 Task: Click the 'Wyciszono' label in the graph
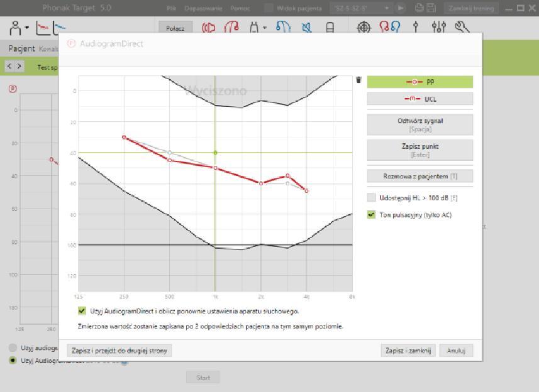pos(216,90)
